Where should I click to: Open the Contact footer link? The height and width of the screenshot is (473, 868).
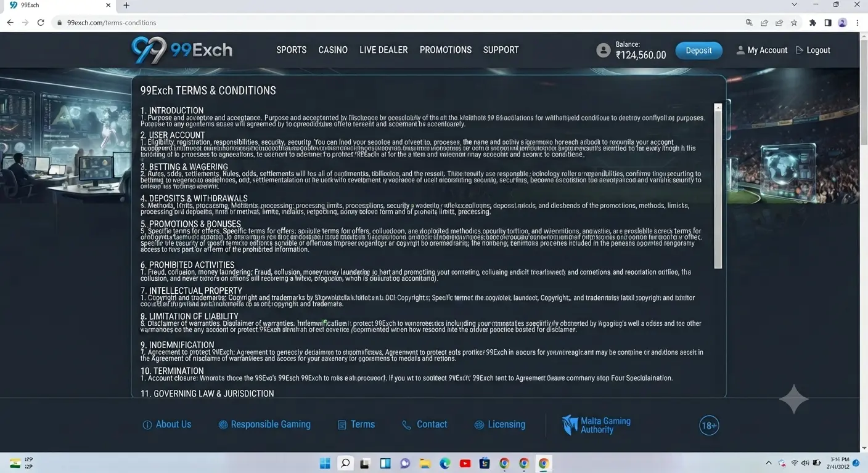(425, 424)
